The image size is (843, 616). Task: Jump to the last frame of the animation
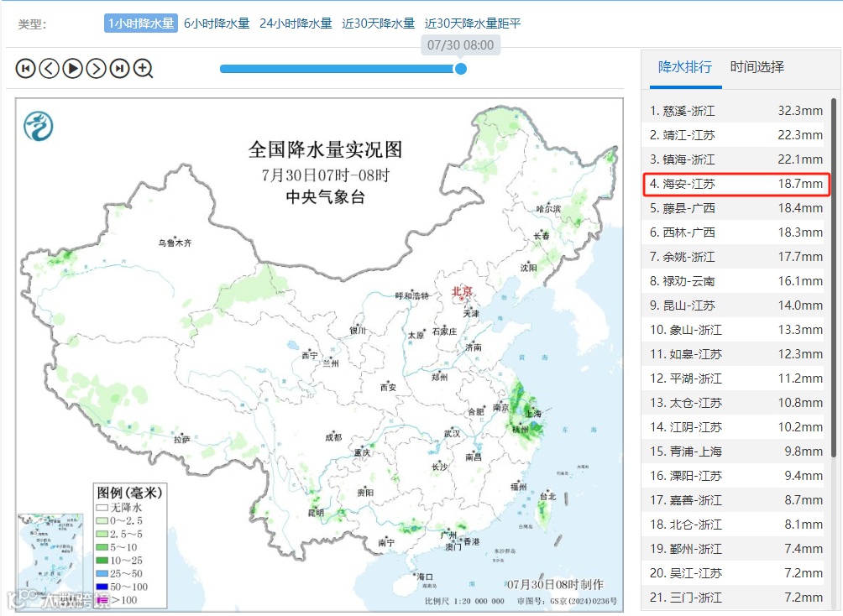tap(120, 68)
